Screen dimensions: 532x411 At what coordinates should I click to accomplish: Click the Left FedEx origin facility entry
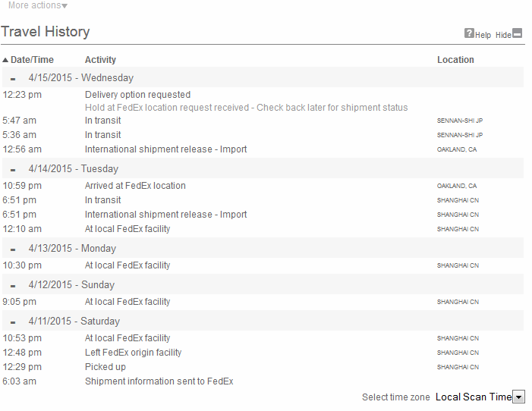click(263, 353)
